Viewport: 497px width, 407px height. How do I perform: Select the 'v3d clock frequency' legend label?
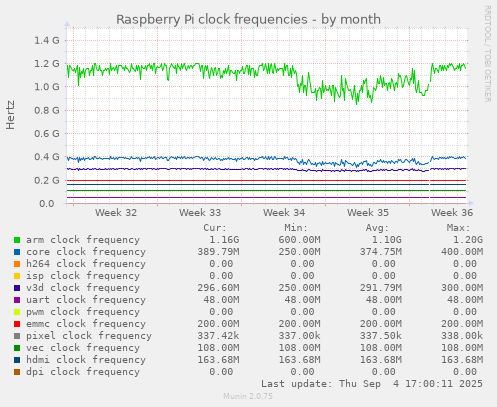(83, 288)
